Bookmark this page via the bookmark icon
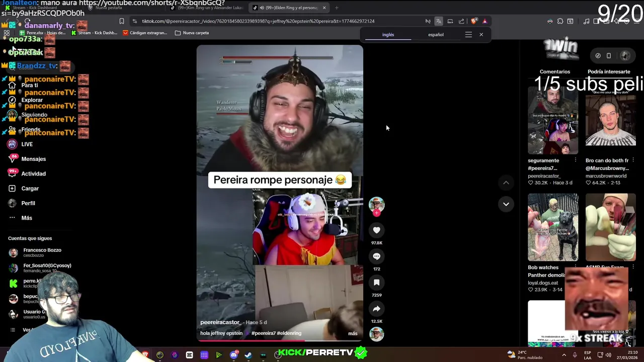Image resolution: width=644 pixels, height=362 pixels. [x=122, y=21]
